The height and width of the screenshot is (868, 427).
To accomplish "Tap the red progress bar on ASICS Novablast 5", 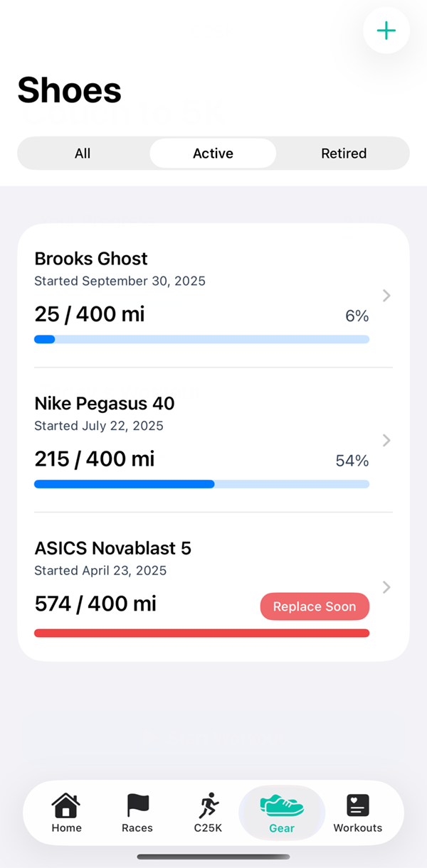I will click(202, 633).
